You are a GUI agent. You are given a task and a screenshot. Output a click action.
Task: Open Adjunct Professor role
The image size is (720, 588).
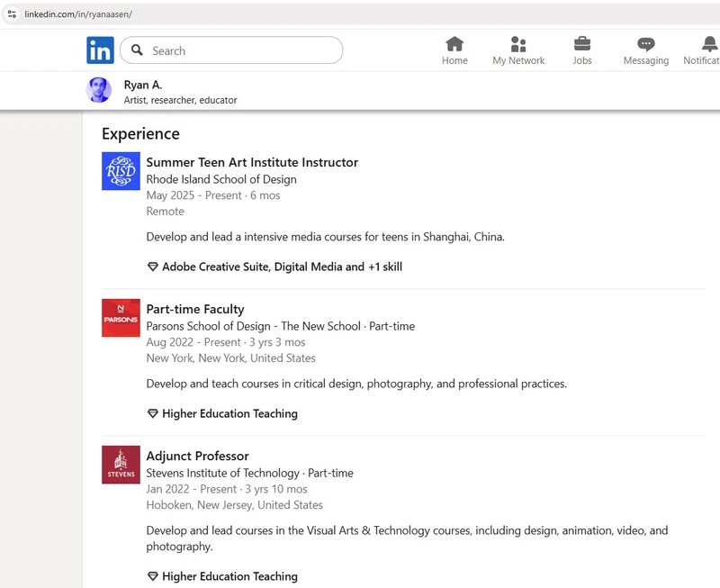197,457
